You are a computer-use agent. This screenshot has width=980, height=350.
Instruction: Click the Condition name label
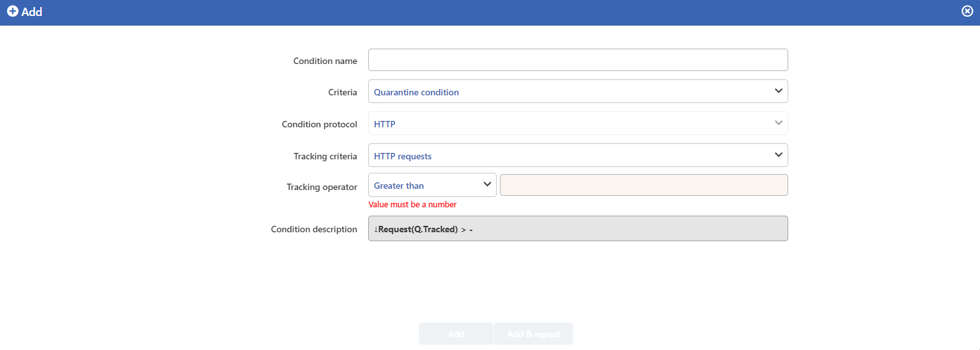point(325,61)
